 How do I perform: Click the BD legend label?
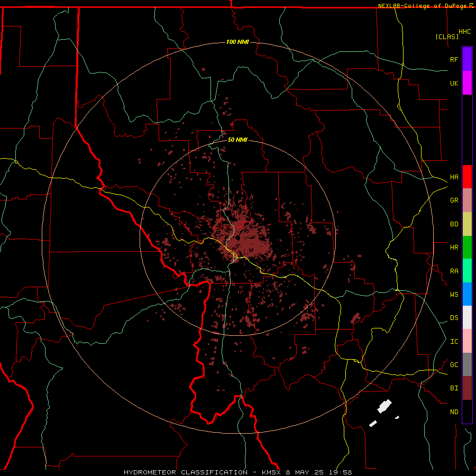click(x=454, y=224)
